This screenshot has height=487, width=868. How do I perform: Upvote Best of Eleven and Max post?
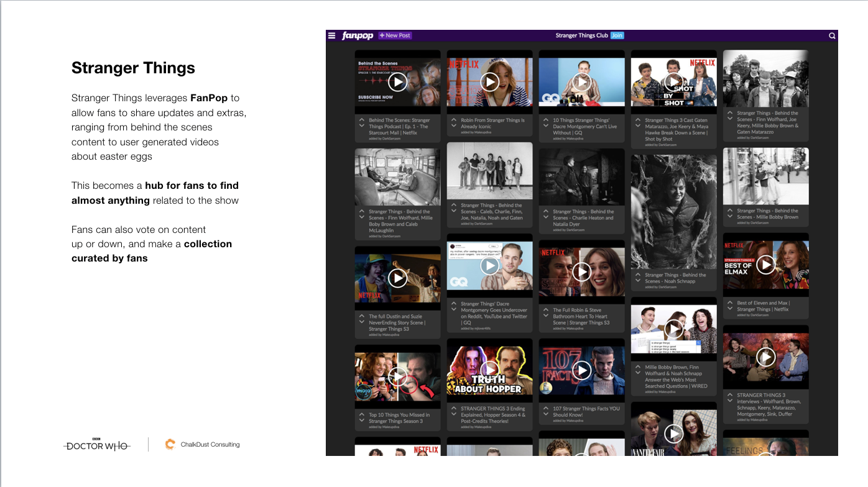click(730, 302)
